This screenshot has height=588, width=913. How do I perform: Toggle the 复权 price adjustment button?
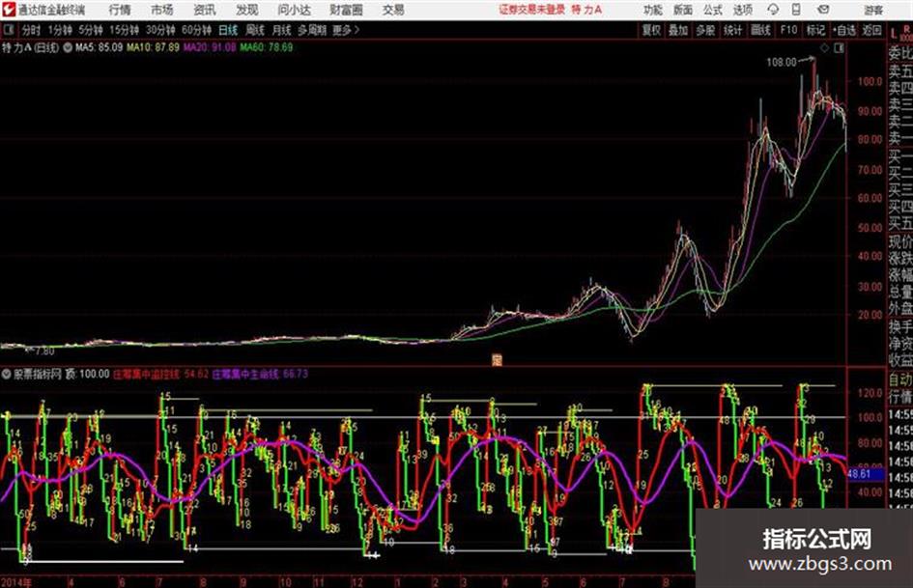tap(651, 30)
